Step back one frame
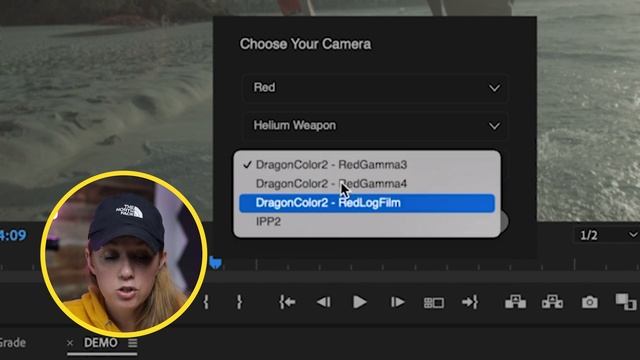Screen dimensions: 640x360 coord(324,302)
